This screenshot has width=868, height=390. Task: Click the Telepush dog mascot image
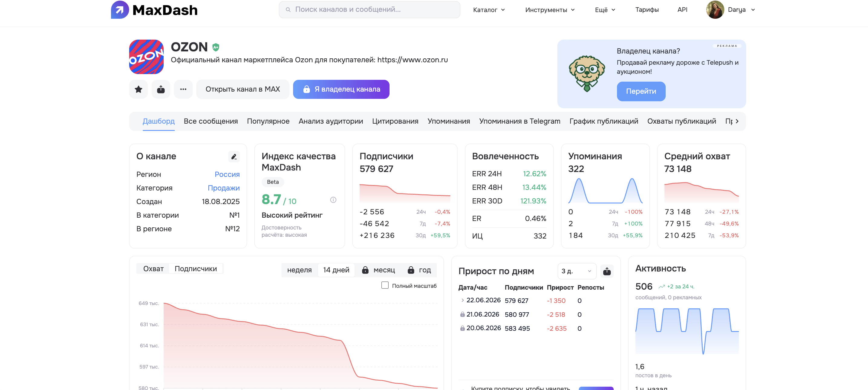(587, 73)
